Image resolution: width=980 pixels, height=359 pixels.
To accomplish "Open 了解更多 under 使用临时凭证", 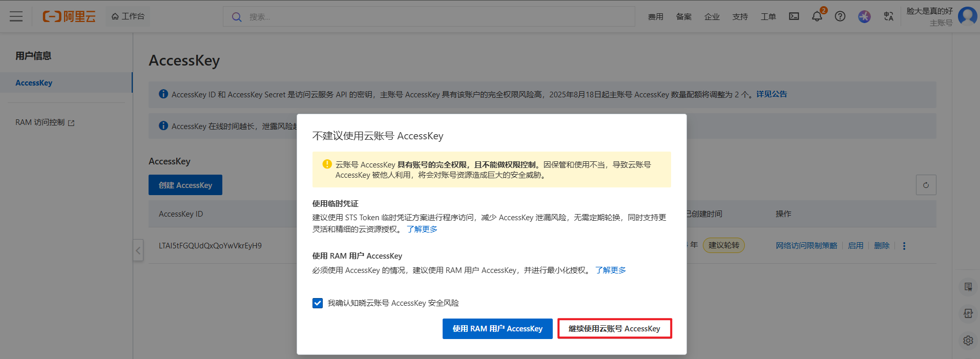I will pos(422,229).
